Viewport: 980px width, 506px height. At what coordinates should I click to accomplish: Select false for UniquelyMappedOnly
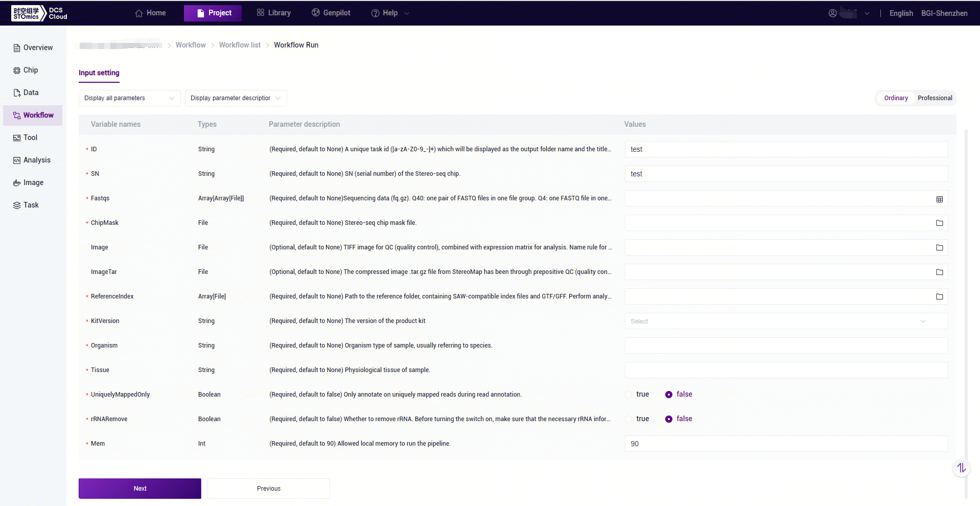(x=668, y=395)
